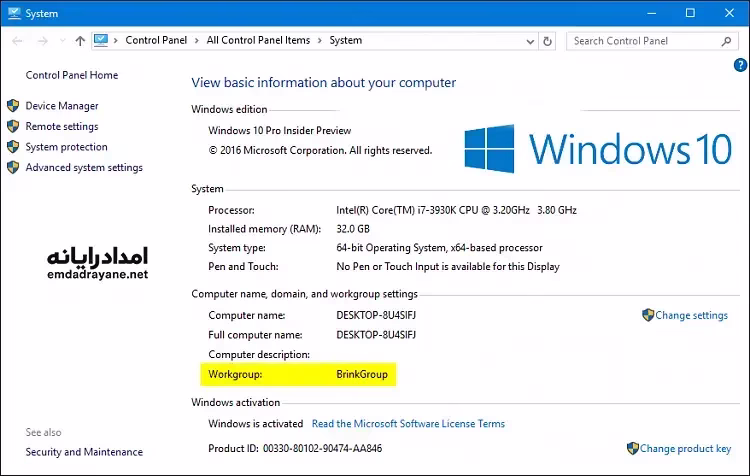Open Read the Microsoft Software License Terms
The width and height of the screenshot is (750, 476).
click(408, 424)
